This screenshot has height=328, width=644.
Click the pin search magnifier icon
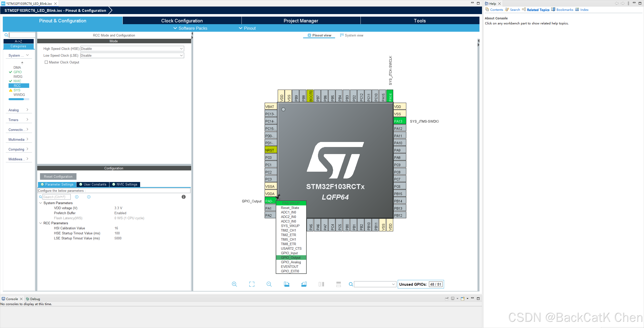pos(351,284)
